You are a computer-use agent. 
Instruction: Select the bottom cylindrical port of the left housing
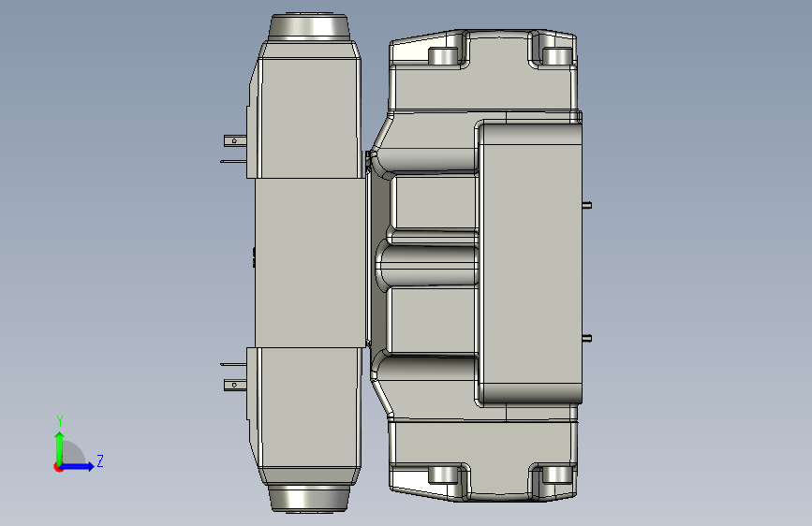coord(309,499)
